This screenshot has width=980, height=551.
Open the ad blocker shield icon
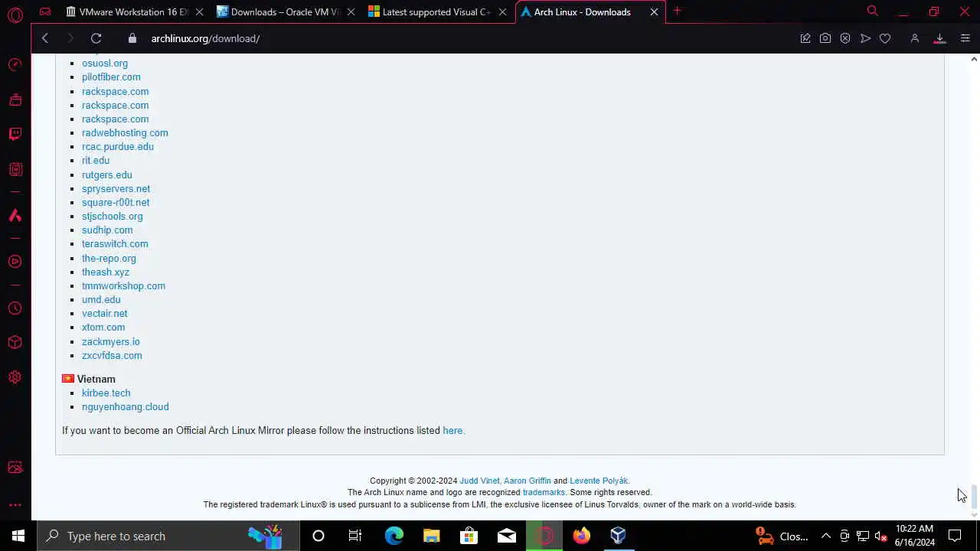point(845,38)
